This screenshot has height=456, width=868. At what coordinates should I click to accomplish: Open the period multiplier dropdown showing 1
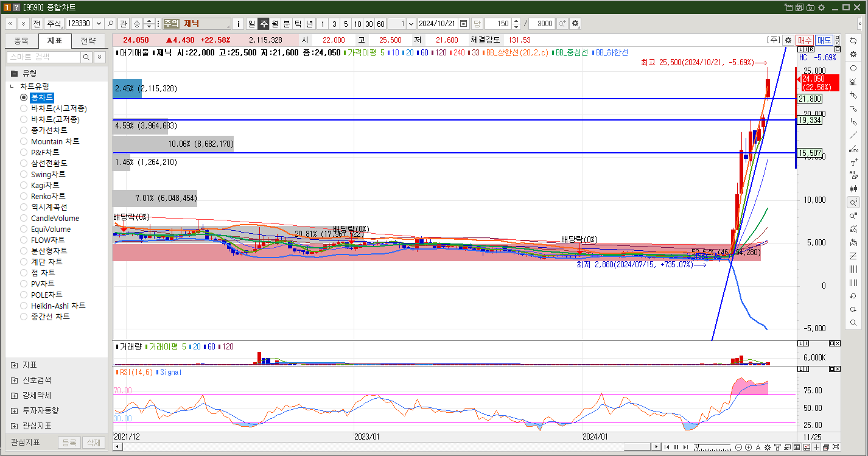(x=411, y=24)
